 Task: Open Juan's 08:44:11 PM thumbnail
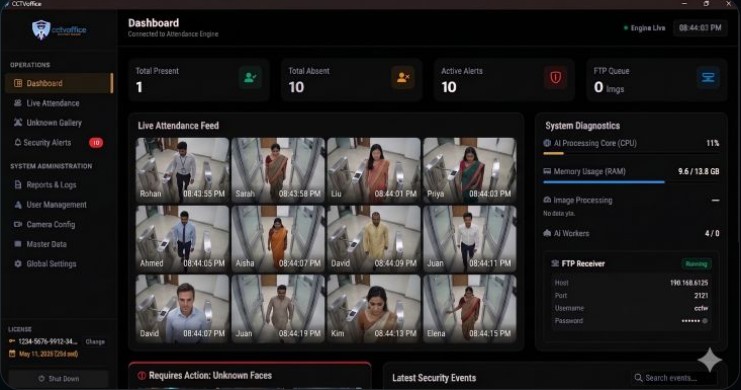pyautogui.click(x=469, y=239)
